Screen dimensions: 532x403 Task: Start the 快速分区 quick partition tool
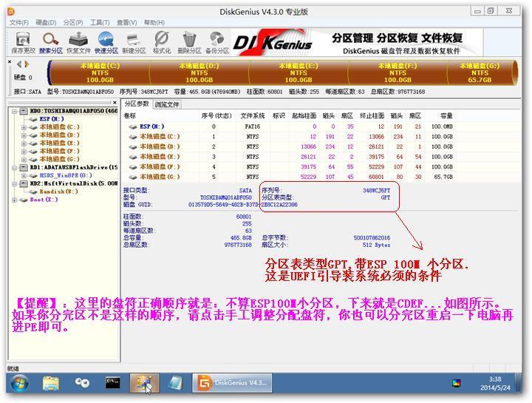106,43
